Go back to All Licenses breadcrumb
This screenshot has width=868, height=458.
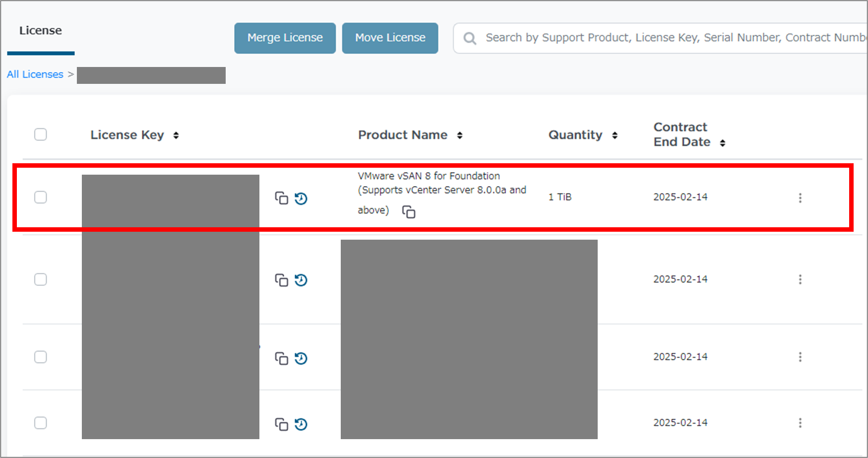point(35,74)
